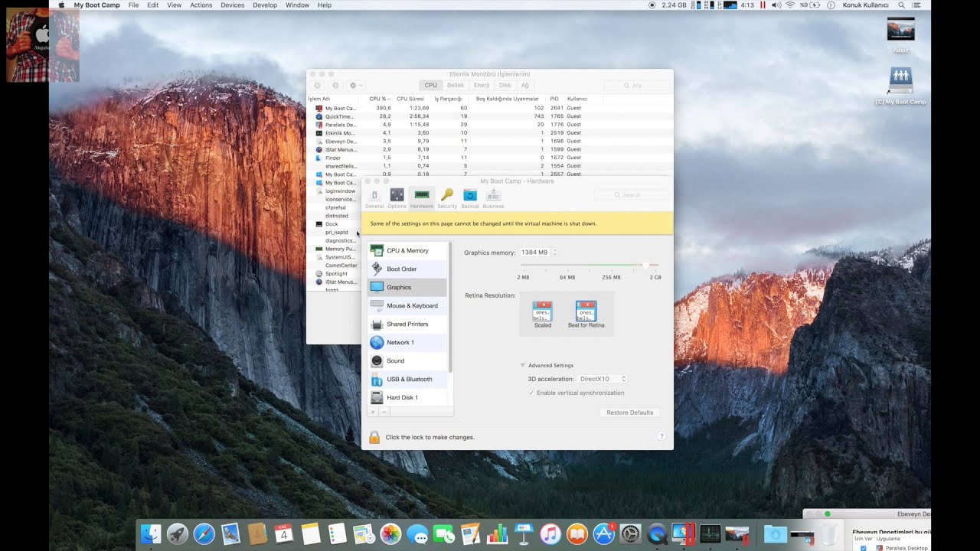Sort by CPU % column header
The width and height of the screenshot is (980, 551).
coord(378,99)
